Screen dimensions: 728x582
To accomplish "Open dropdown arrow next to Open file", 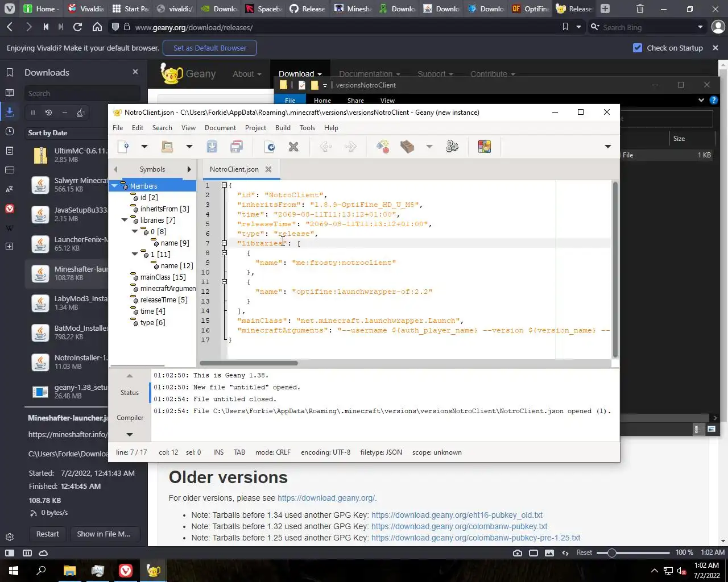I will [189, 147].
